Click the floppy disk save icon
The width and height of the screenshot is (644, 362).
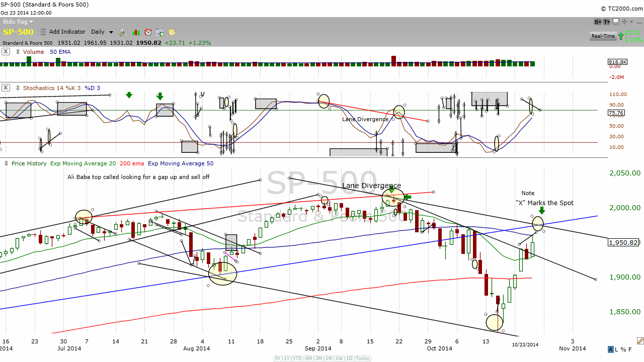[x=616, y=22]
